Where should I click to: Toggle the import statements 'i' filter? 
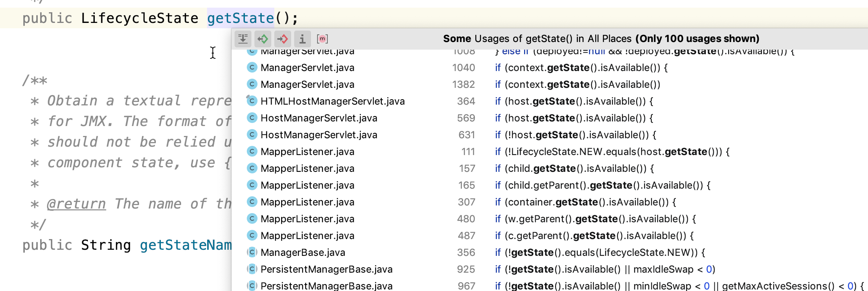302,39
